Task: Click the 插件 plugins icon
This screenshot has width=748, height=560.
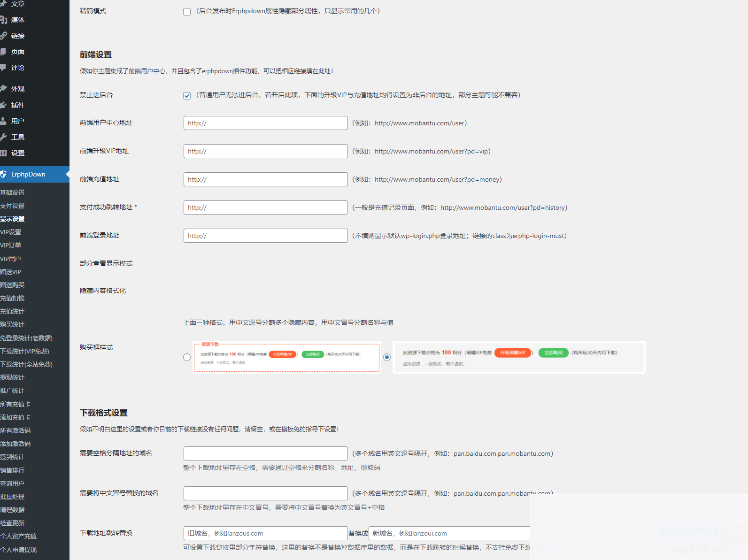Action: coord(4,105)
